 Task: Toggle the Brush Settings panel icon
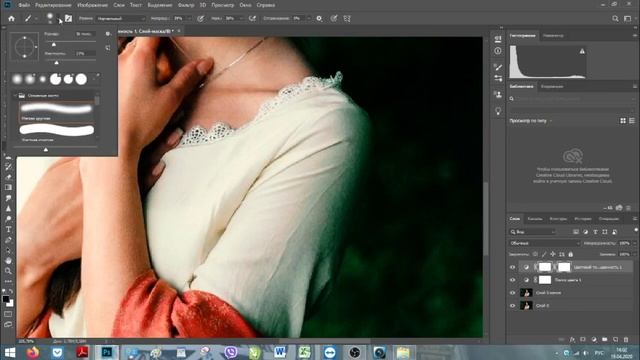tap(69, 18)
